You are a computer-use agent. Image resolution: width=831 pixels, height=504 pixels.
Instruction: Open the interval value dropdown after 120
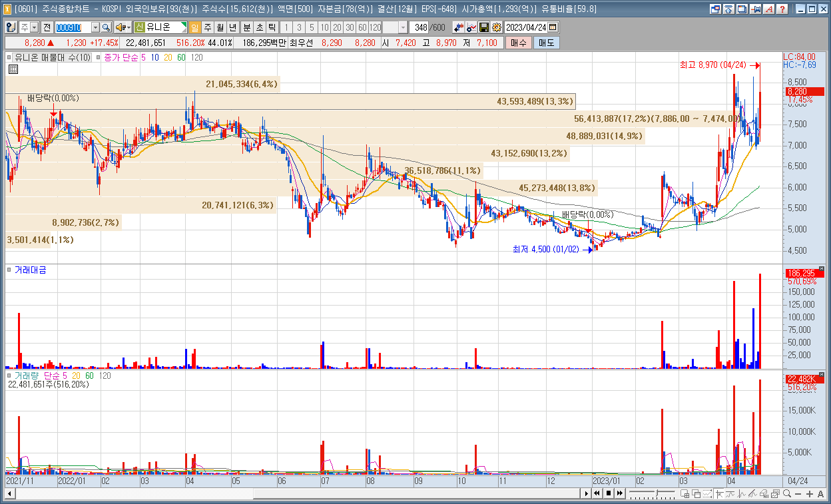click(x=403, y=27)
